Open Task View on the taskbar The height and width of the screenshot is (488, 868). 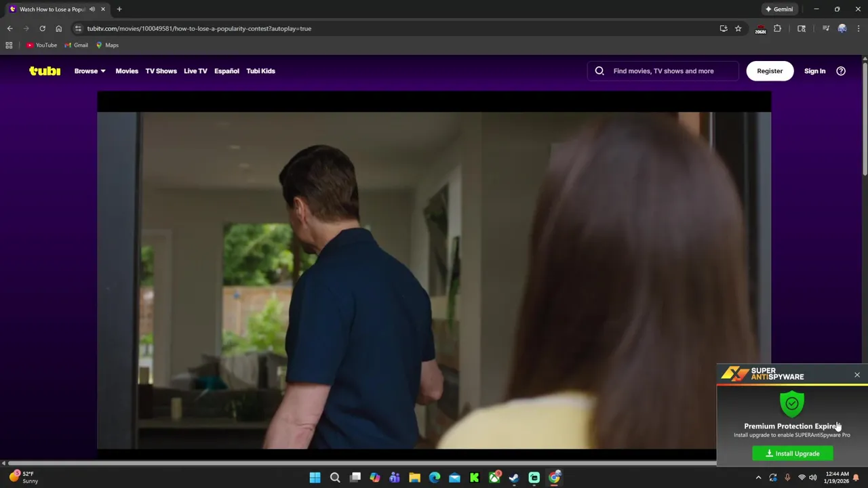[355, 478]
